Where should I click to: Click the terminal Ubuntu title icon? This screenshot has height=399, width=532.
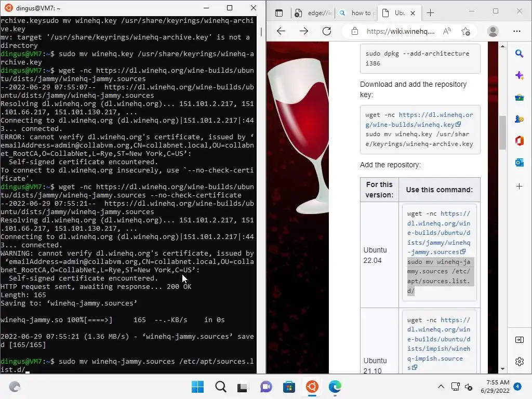click(x=9, y=8)
